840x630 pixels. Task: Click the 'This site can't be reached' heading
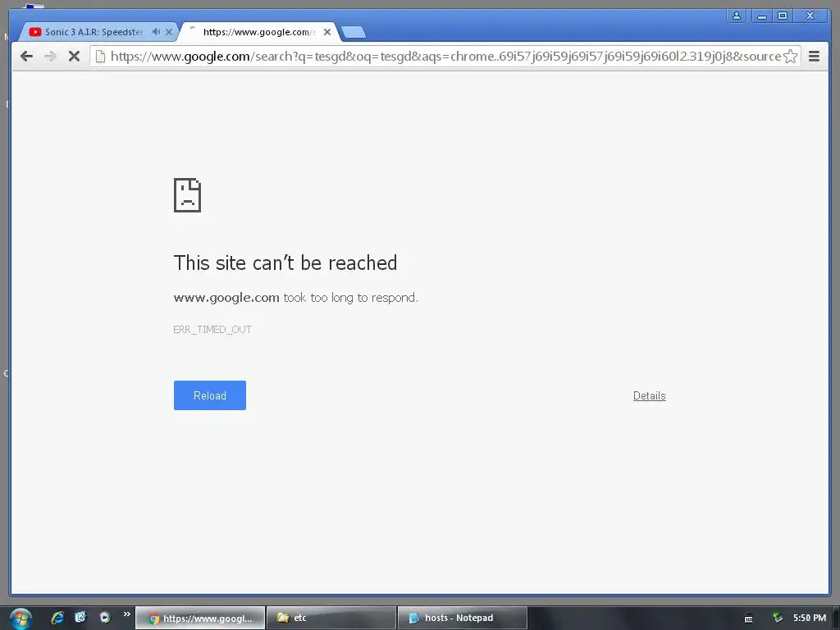[285, 263]
